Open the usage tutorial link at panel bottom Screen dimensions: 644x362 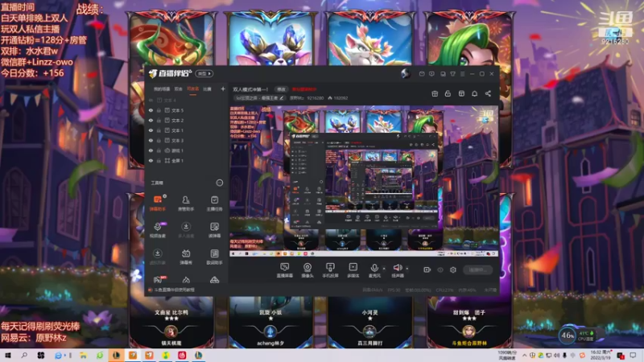[174, 290]
